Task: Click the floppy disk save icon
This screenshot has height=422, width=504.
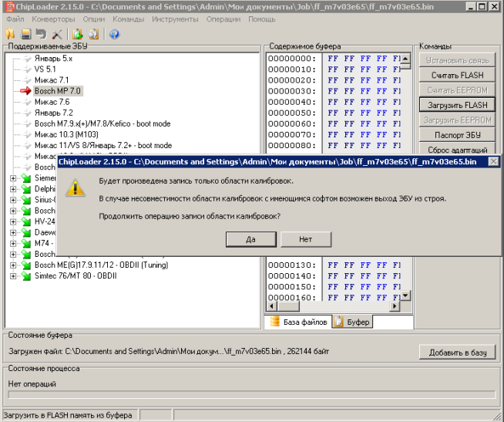Action: click(x=25, y=34)
